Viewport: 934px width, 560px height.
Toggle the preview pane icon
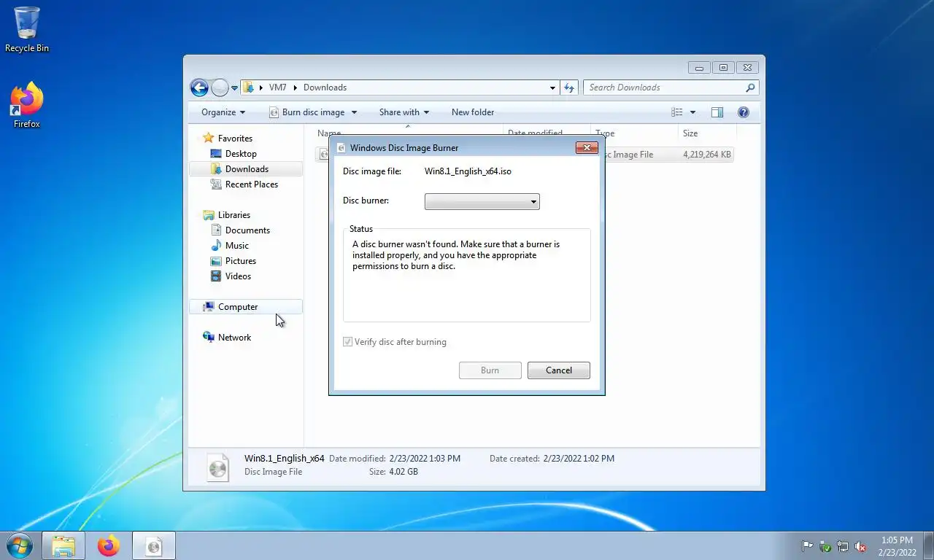[x=717, y=112]
